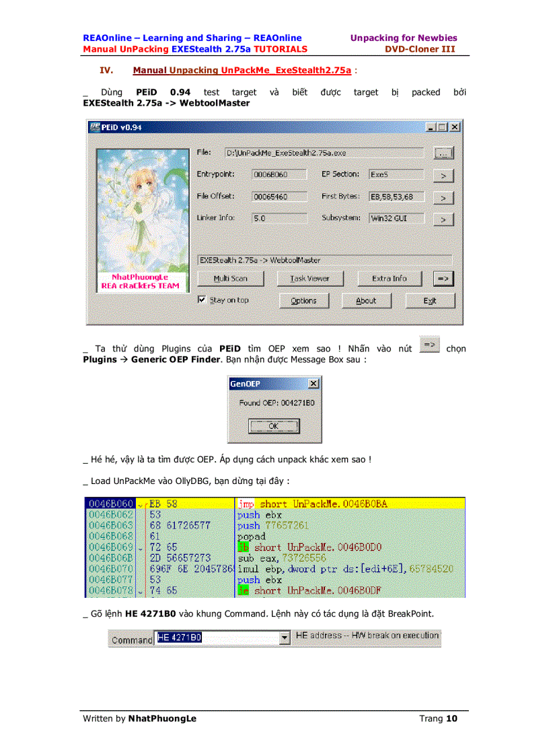Click the Exit button in PEiD

[x=430, y=300]
